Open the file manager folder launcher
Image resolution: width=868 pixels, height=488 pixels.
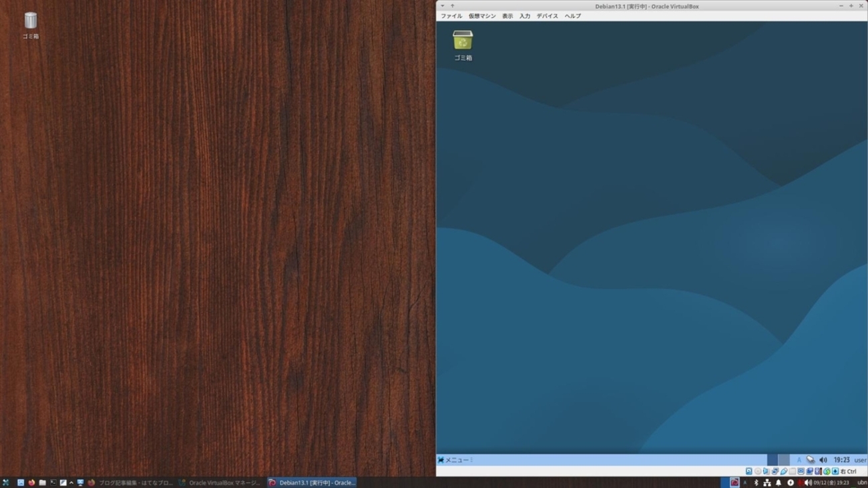pos(42,483)
